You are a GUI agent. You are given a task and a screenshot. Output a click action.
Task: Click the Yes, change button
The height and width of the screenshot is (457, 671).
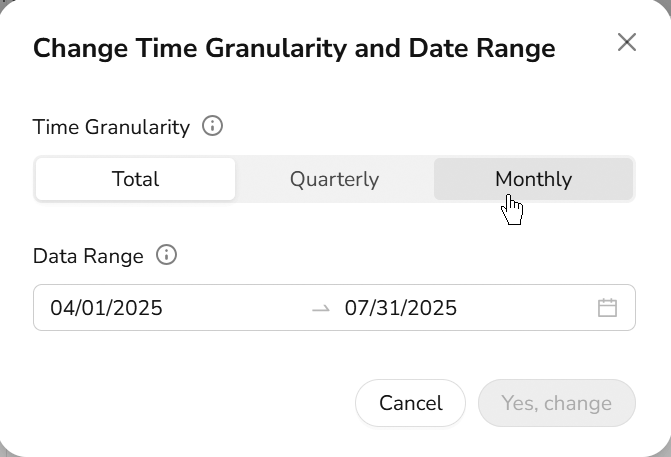pyautogui.click(x=556, y=403)
